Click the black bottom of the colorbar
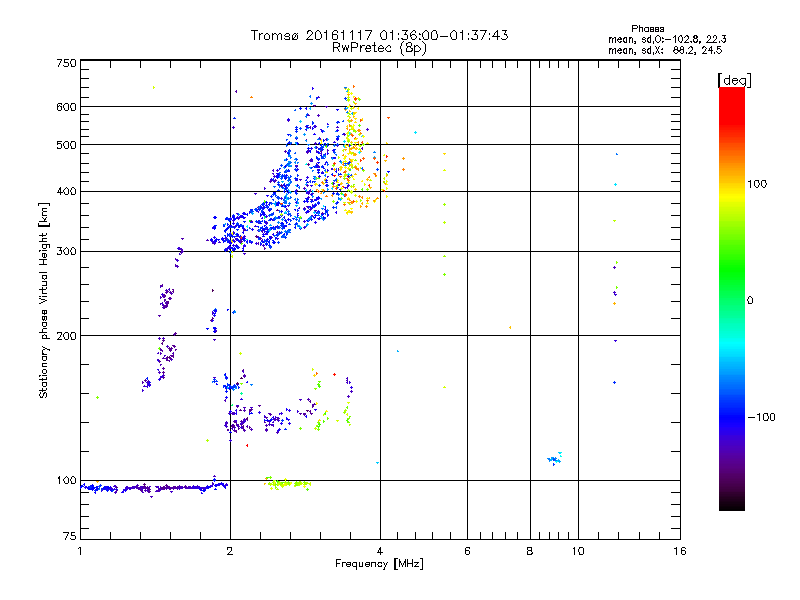The width and height of the screenshot is (800, 600). coord(732,503)
